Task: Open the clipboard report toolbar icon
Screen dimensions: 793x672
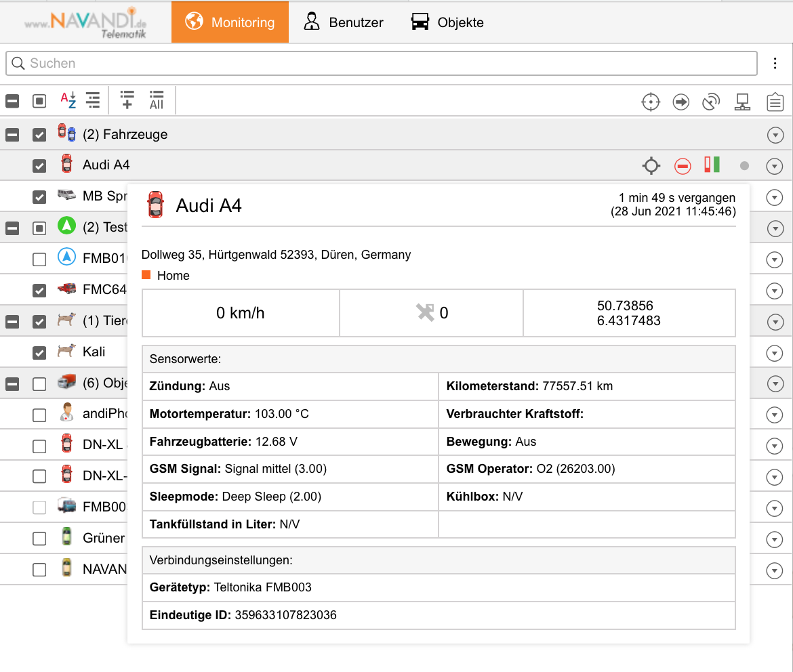Action: 775,102
